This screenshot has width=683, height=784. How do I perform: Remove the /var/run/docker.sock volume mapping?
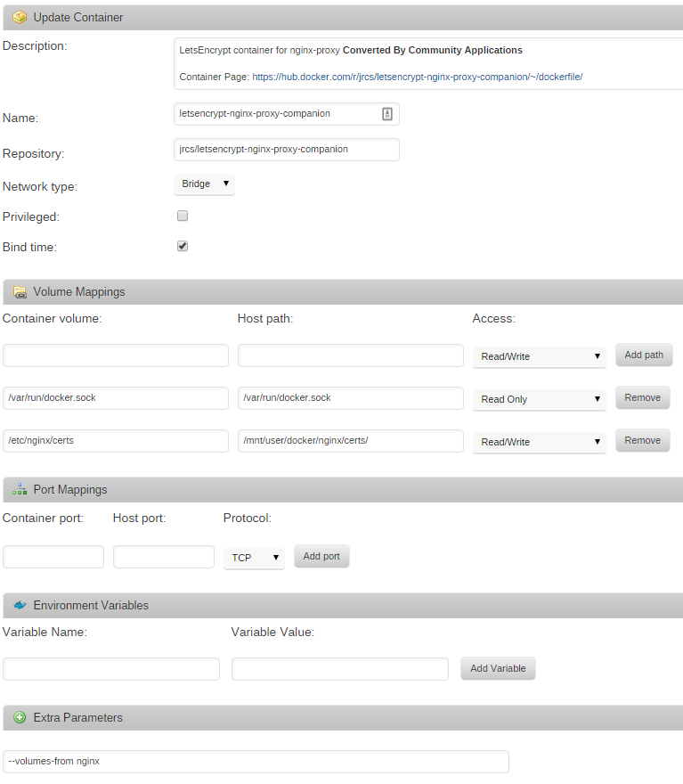tap(643, 397)
